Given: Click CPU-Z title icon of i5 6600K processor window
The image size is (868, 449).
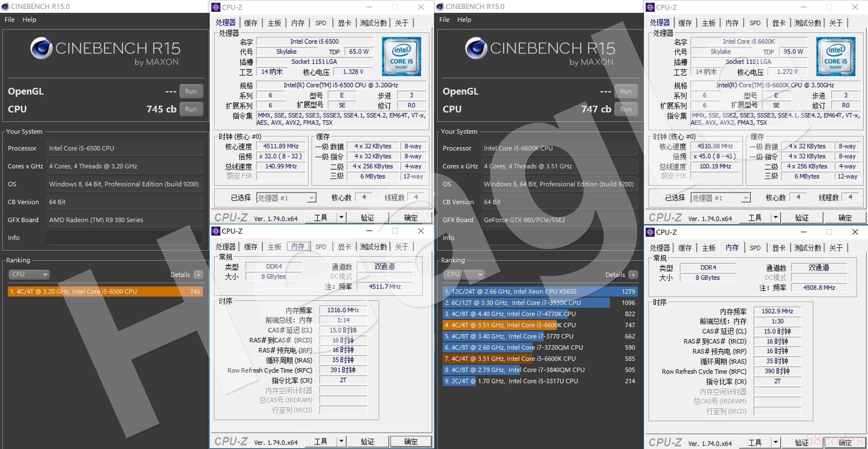Looking at the screenshot, I should click(x=650, y=7).
